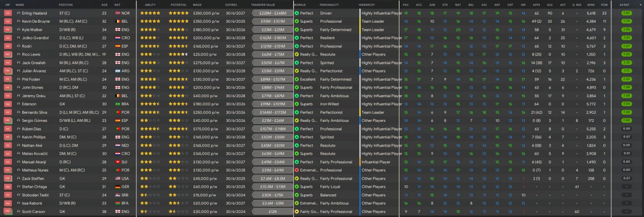Click the Hol status badge for Scott Carson
Viewport: 644px width, 217px height.
click(x=8, y=211)
